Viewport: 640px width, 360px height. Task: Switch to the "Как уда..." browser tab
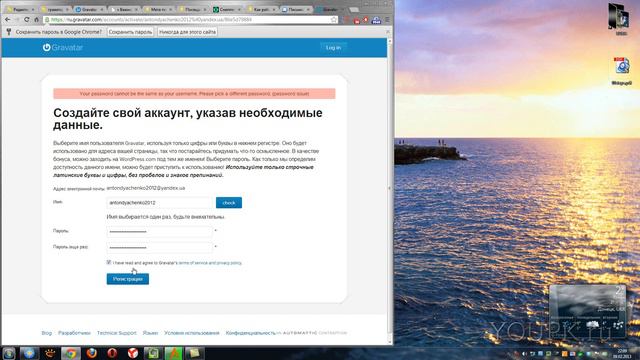(263, 9)
